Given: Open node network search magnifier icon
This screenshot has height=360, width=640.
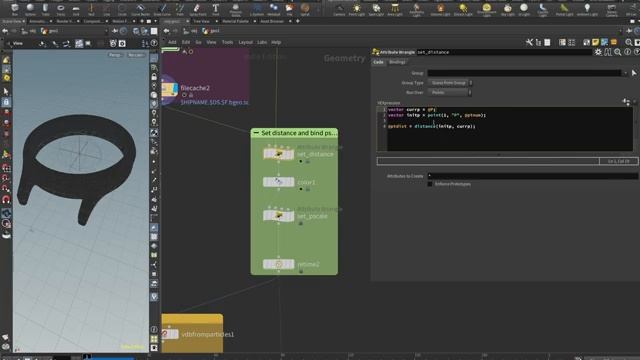Looking at the screenshot, I should pyautogui.click(x=629, y=42).
